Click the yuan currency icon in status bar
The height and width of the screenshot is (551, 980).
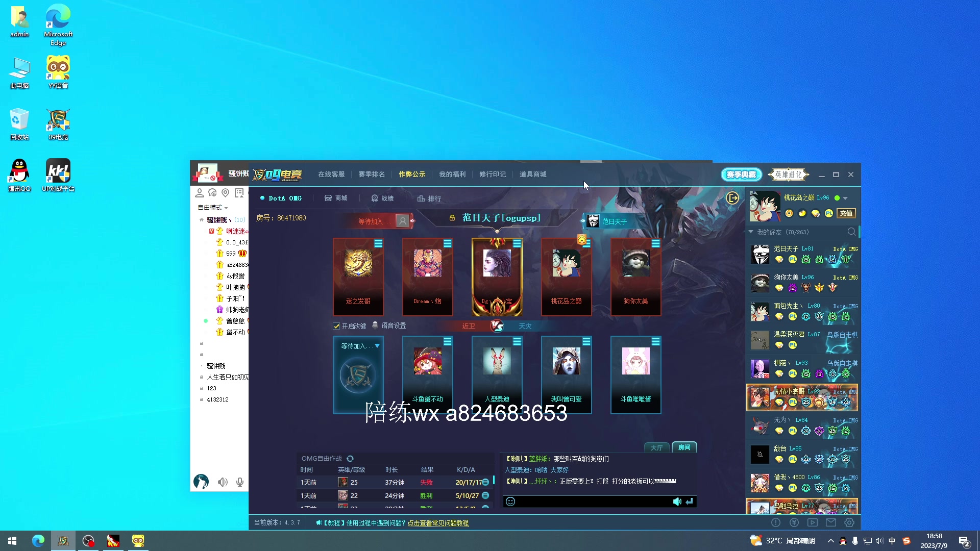pyautogui.click(x=794, y=522)
